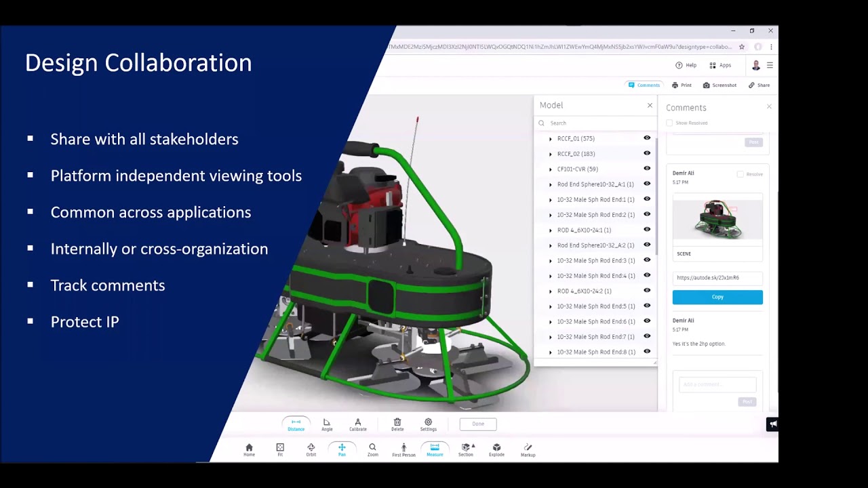
Task: Select the Angle measurement mode
Action: 327,424
